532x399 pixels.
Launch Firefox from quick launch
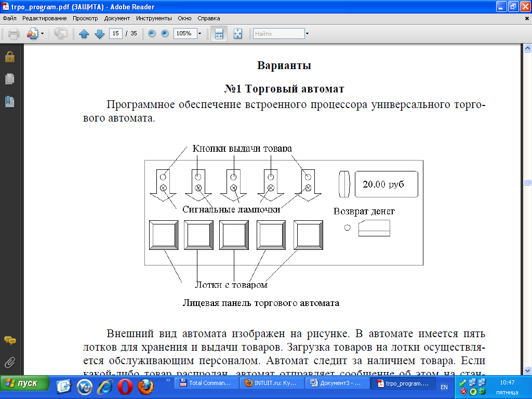pos(145,387)
